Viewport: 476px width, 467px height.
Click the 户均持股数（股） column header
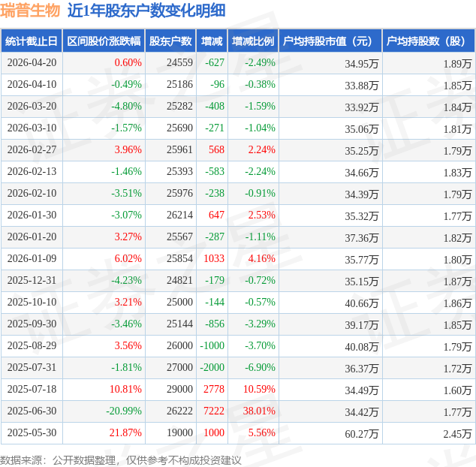[429, 41]
